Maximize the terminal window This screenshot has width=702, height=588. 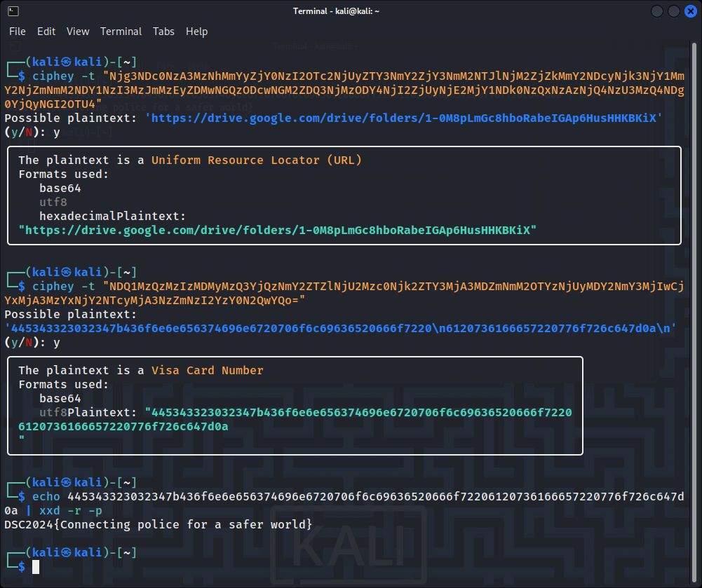[x=673, y=11]
